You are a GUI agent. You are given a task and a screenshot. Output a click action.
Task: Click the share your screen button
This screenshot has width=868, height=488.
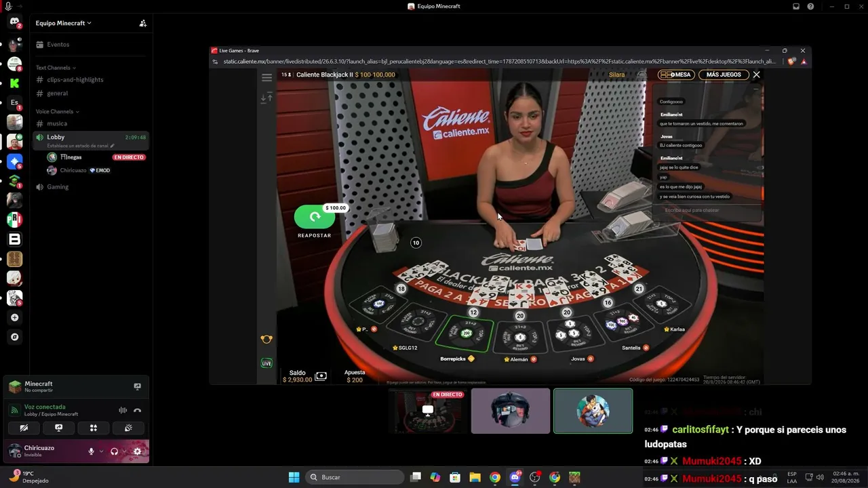coord(59,428)
